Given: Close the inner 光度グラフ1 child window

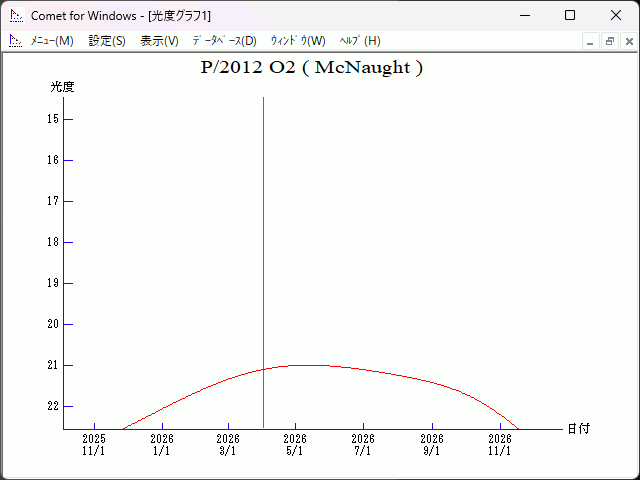Looking at the screenshot, I should (628, 41).
